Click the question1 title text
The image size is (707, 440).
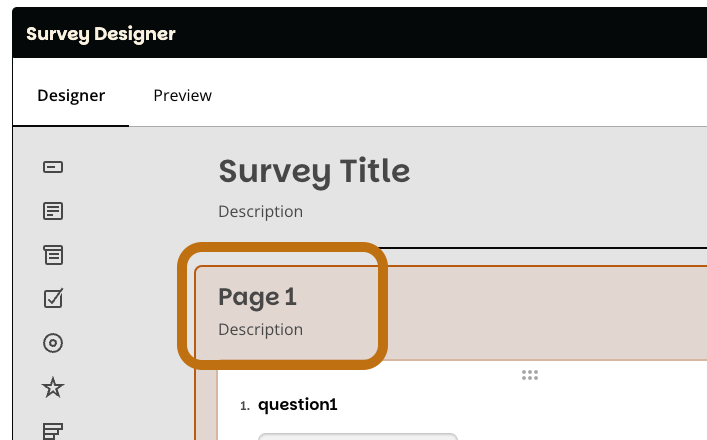tap(298, 405)
